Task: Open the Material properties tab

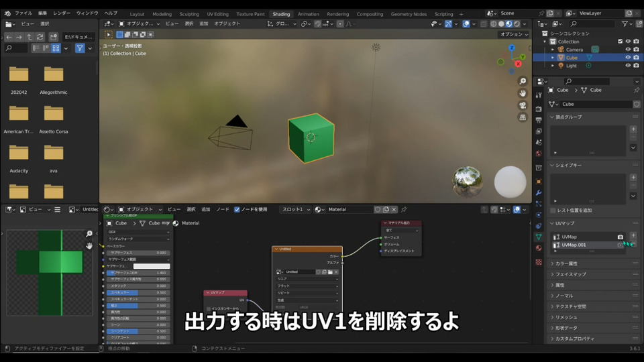Action: (539, 248)
